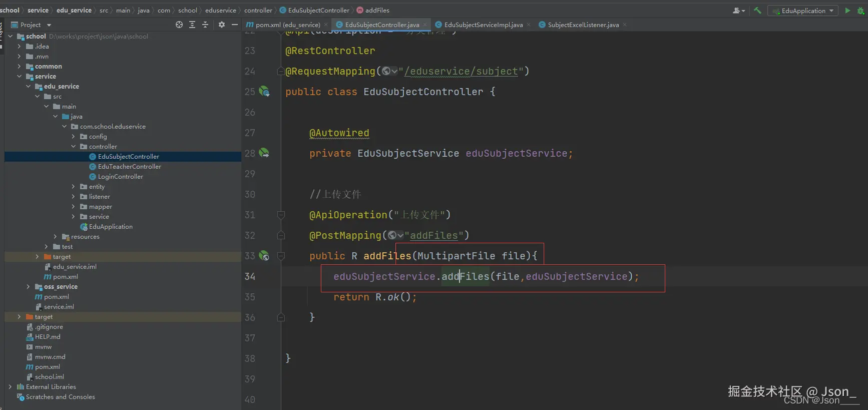
Task: Click service.iml under the service folder
Action: point(59,306)
